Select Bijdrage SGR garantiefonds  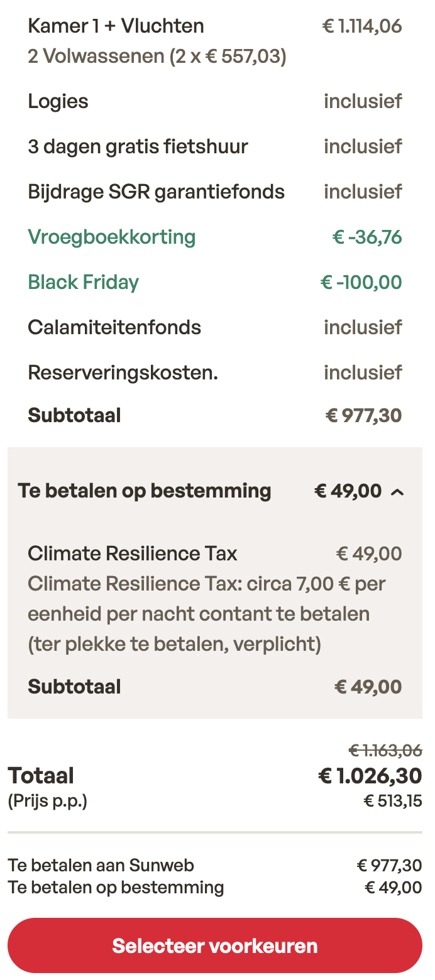coord(156,192)
